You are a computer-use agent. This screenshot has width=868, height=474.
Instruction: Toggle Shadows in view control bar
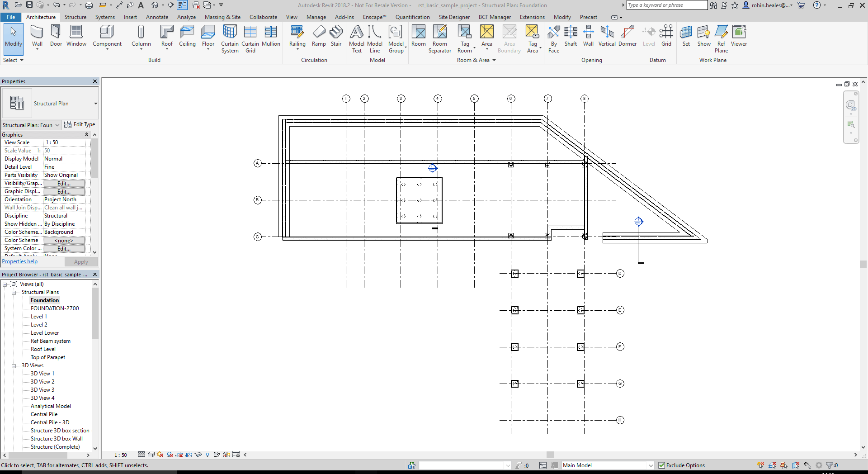click(170, 455)
